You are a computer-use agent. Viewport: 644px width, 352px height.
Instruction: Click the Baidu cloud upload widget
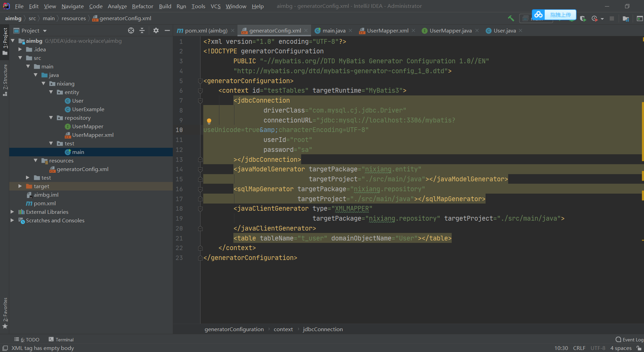554,15
